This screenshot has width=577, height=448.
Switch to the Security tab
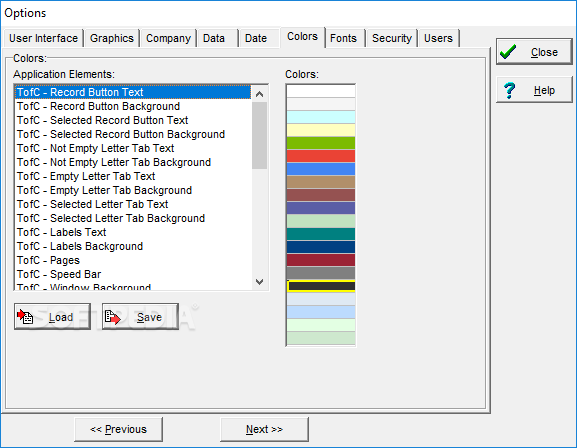pyautogui.click(x=392, y=38)
